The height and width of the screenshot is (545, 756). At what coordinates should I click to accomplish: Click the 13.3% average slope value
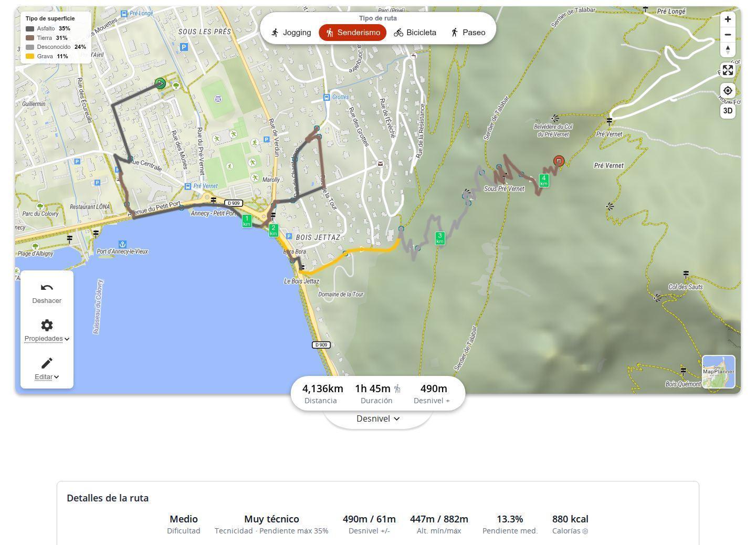pyautogui.click(x=510, y=519)
